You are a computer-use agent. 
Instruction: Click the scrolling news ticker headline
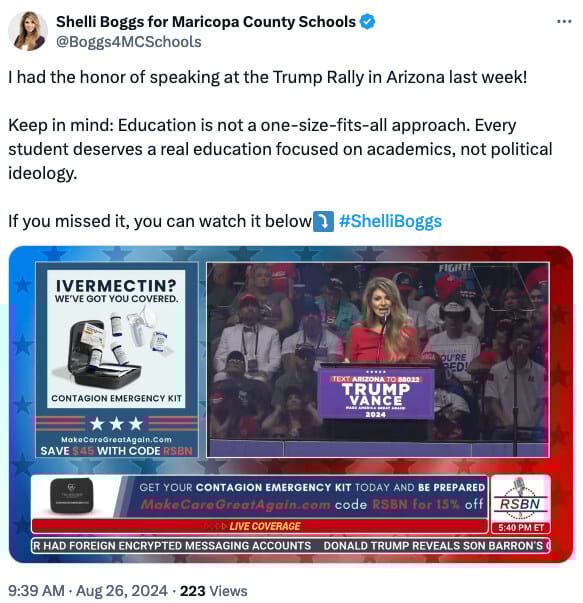click(291, 546)
